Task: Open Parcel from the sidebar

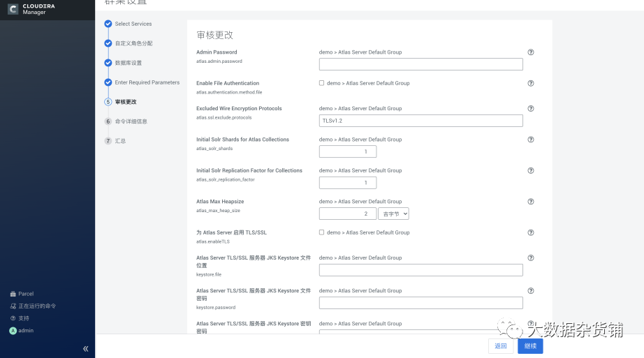Action: pyautogui.click(x=25, y=294)
